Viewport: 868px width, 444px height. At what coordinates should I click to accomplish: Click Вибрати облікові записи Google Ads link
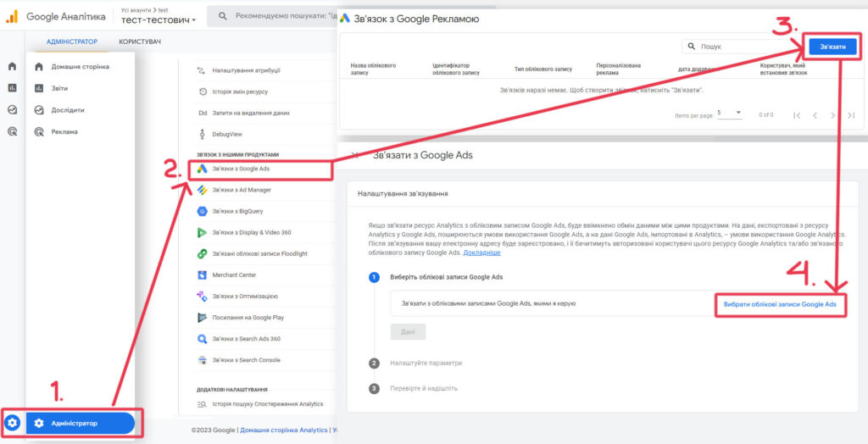pos(780,303)
